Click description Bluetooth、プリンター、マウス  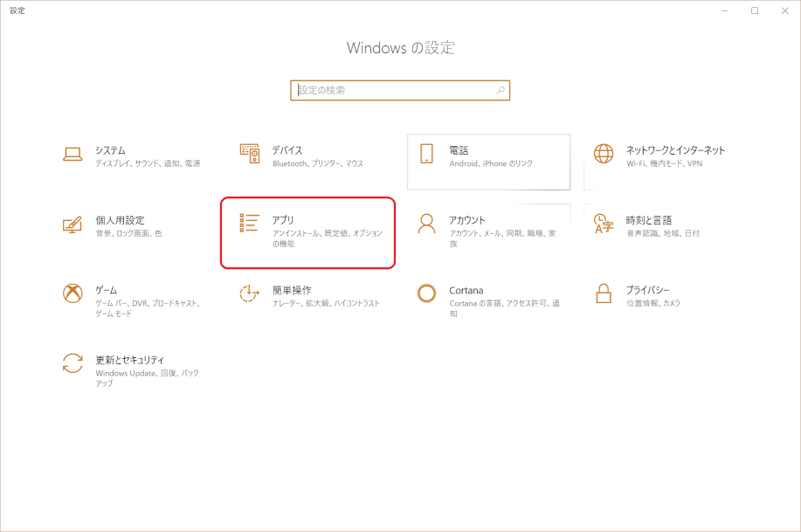coord(318,163)
